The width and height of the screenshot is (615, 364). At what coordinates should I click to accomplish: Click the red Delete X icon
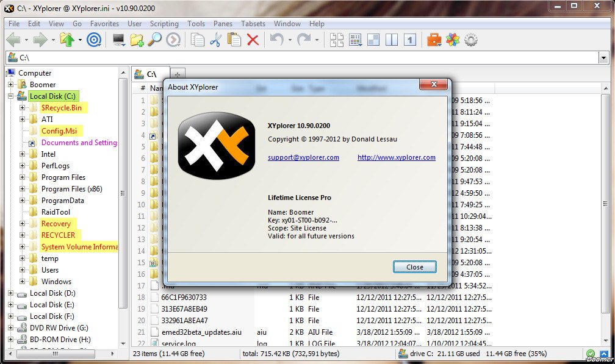[x=253, y=40]
